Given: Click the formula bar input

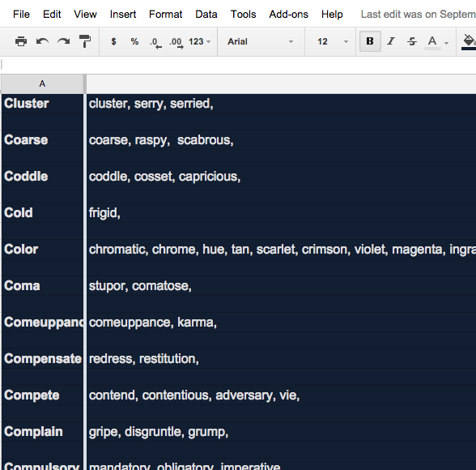Looking at the screenshot, I should click(x=239, y=65).
